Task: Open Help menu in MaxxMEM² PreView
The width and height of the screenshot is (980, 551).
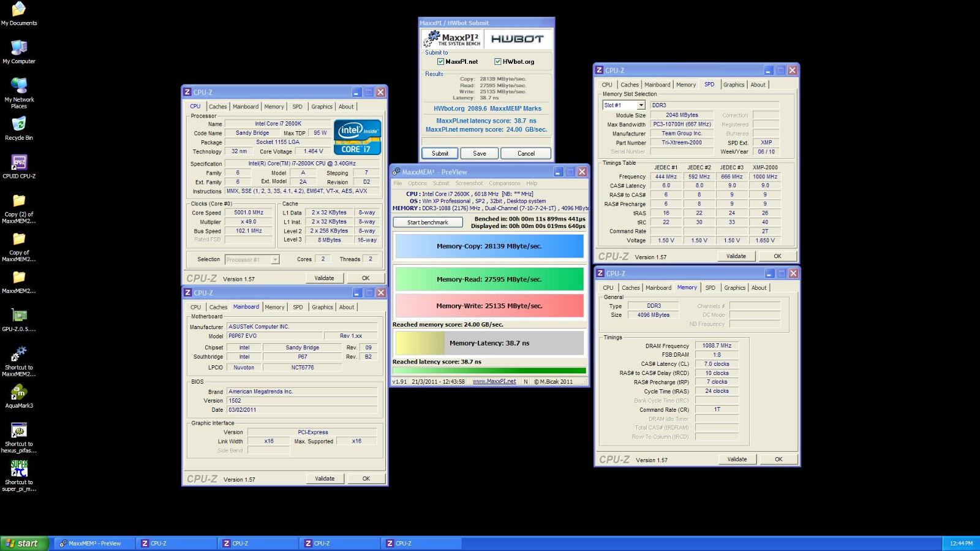Action: coord(532,183)
